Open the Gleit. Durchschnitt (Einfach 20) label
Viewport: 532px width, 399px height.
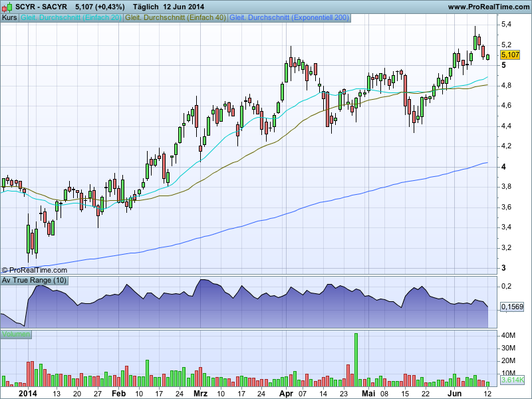pos(71,18)
